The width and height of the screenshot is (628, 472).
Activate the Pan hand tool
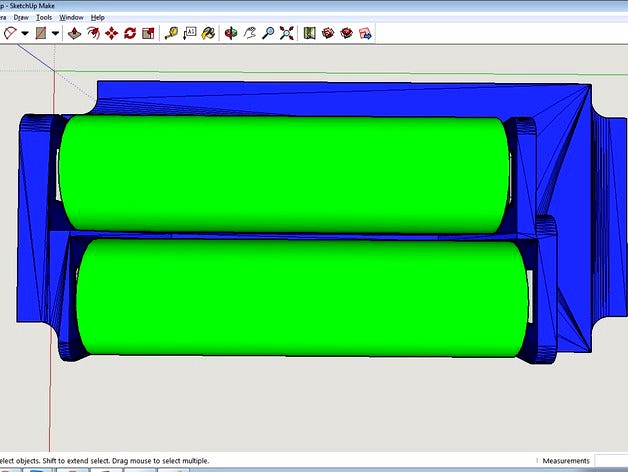tap(250, 33)
